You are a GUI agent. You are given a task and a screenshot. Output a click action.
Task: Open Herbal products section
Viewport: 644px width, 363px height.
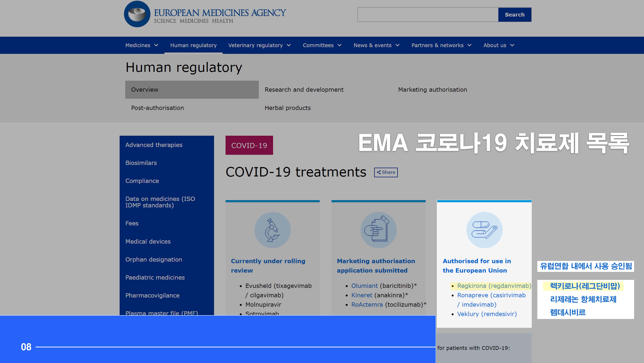pyautogui.click(x=288, y=108)
